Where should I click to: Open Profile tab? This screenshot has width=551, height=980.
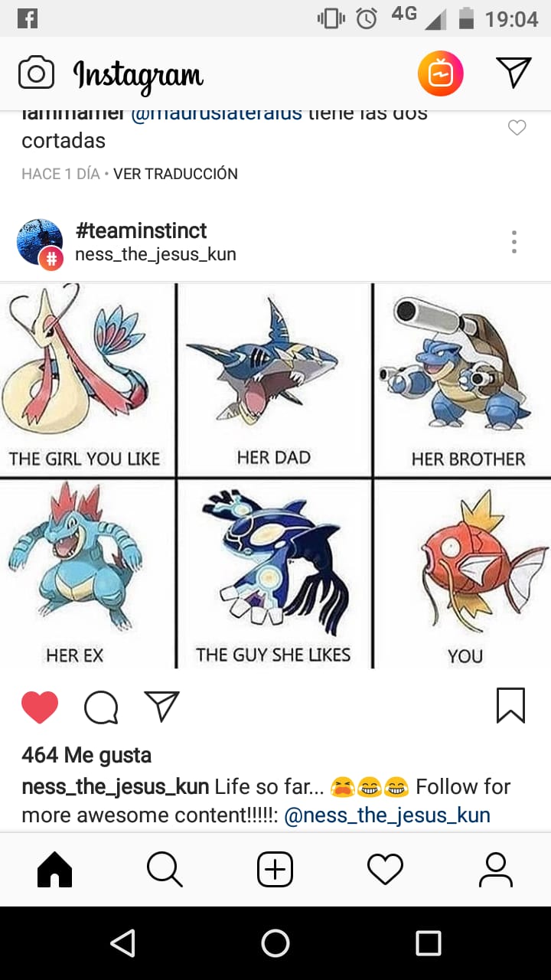click(495, 870)
